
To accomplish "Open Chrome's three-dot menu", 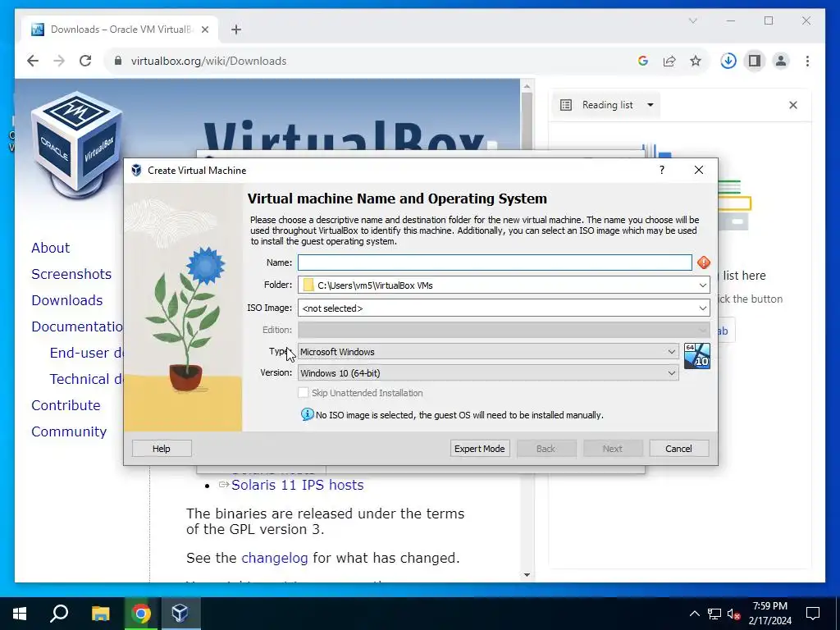I will pyautogui.click(x=807, y=61).
